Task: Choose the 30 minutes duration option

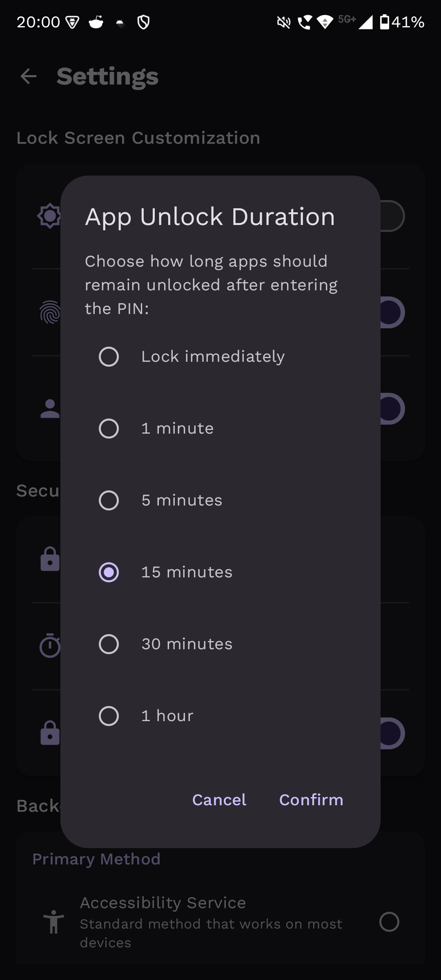Action: [109, 644]
